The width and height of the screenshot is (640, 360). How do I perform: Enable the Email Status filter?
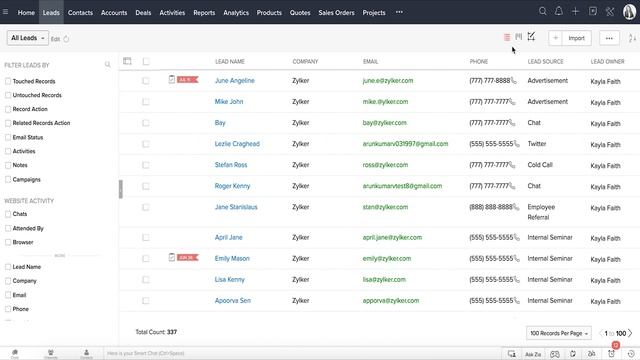[8, 137]
